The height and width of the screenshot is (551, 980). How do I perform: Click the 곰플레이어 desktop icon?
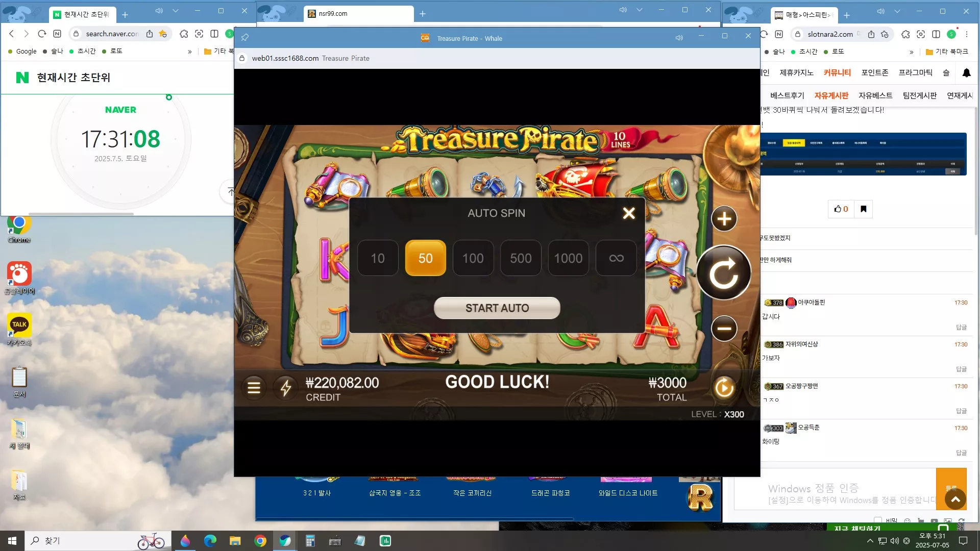(x=19, y=278)
